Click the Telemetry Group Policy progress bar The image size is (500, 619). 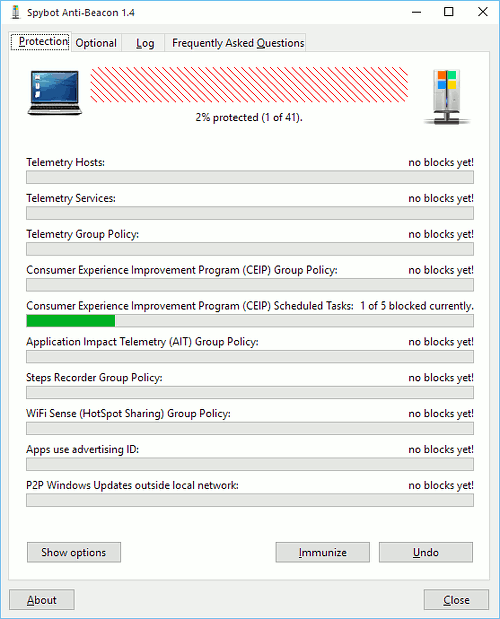coord(250,249)
